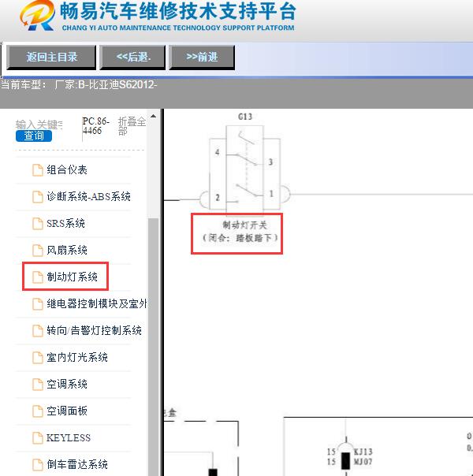
Task: Open the 倒车雷达系统 entry
Action: tap(77, 464)
